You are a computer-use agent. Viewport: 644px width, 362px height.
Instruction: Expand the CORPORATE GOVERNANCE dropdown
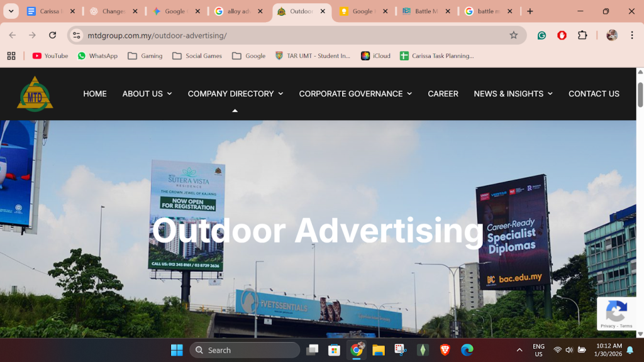click(355, 94)
